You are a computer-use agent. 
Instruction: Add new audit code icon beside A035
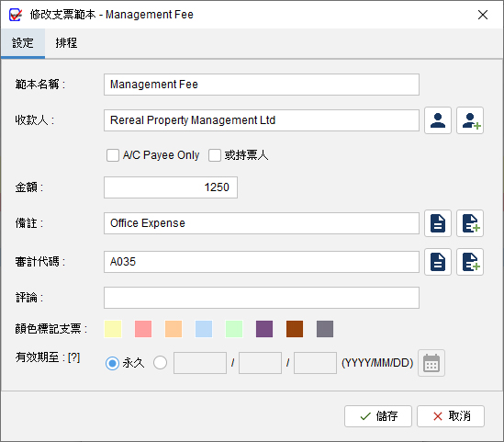470,262
